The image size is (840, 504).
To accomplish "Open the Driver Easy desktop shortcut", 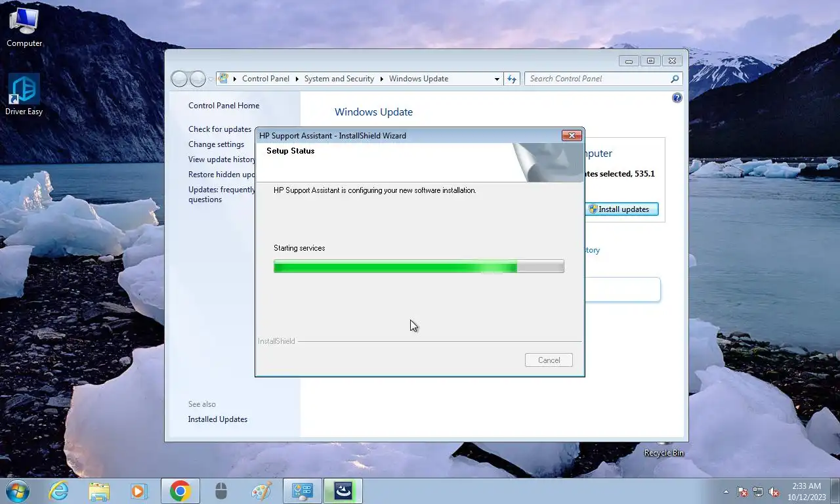I will [24, 95].
